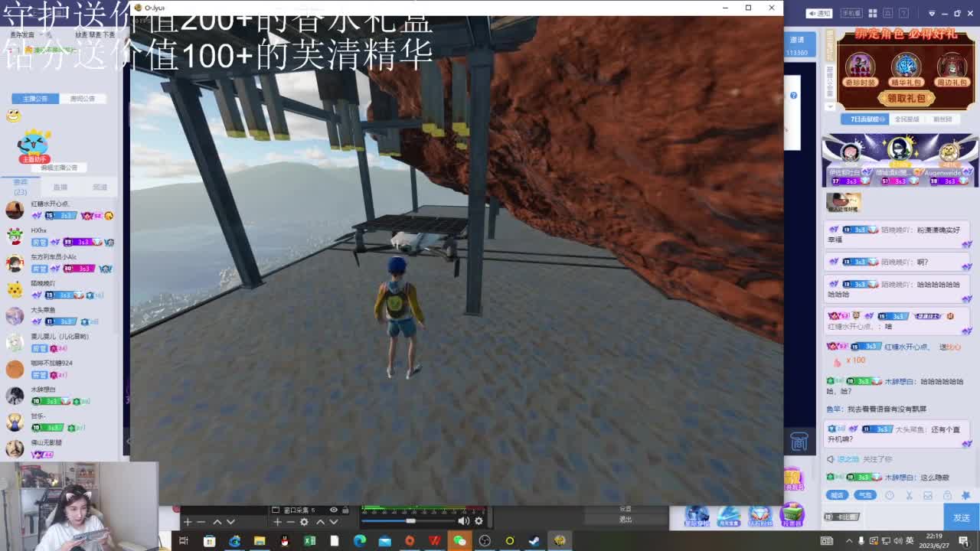The height and width of the screenshot is (551, 980).
Task: Click the 领取礼包 claim button
Action: point(906,98)
